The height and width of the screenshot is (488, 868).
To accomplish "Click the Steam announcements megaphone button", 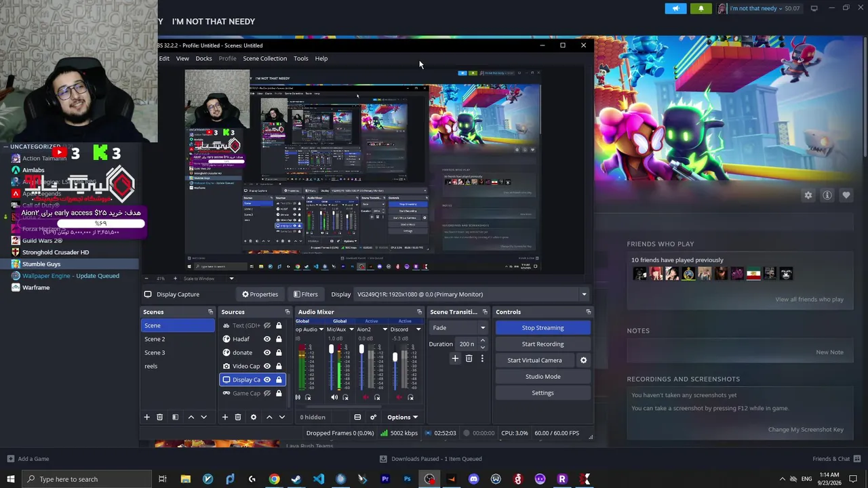I will click(x=675, y=8).
